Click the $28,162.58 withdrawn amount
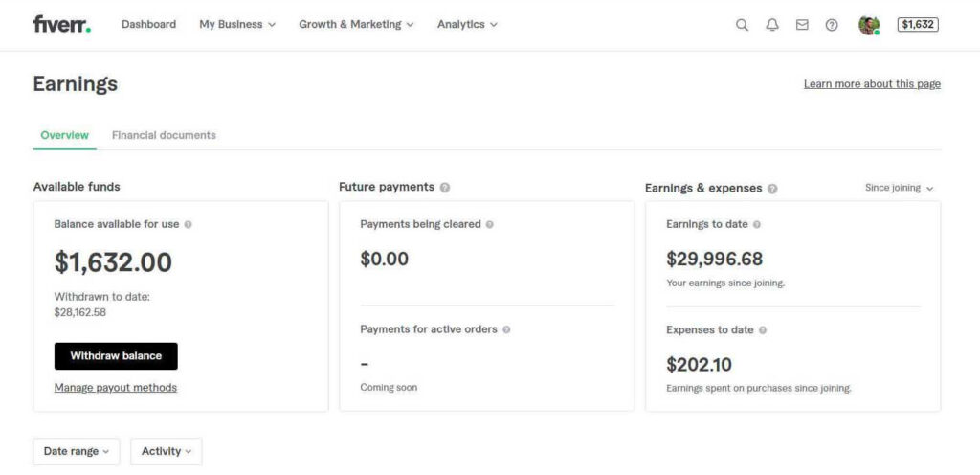Viewport: 980px width, 475px height. (x=80, y=312)
